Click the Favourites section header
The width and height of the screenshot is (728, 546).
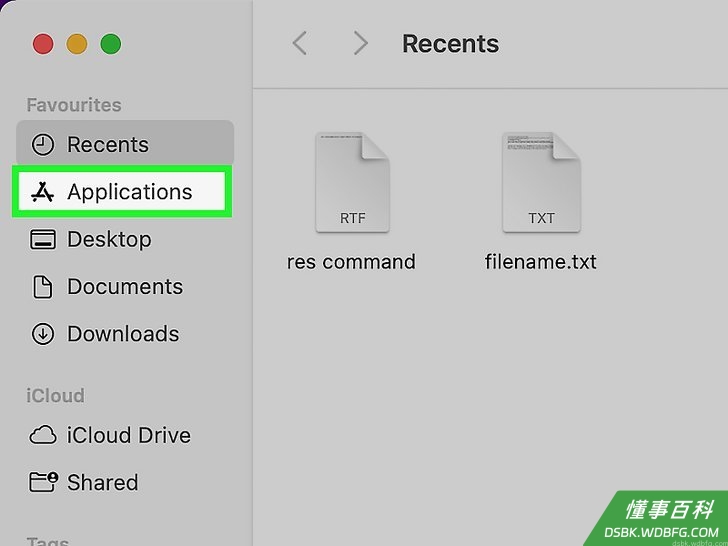74,105
